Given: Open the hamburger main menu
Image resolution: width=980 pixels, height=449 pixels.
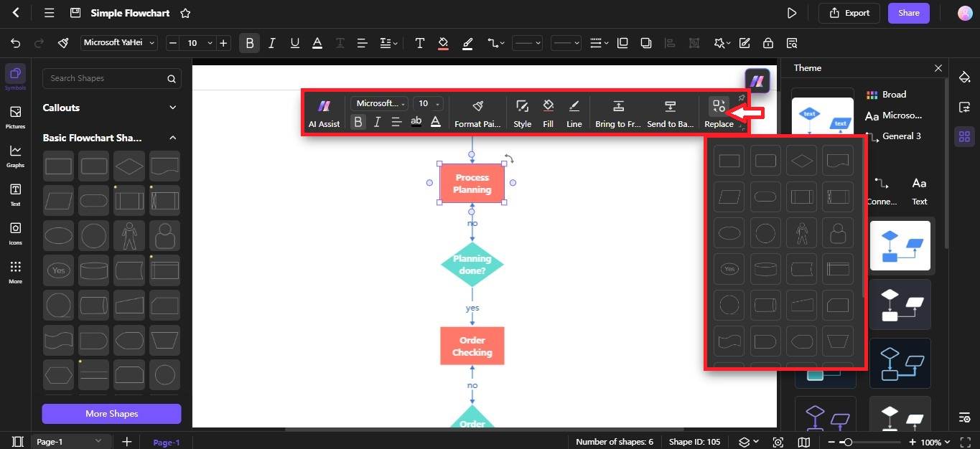Looking at the screenshot, I should (x=49, y=13).
